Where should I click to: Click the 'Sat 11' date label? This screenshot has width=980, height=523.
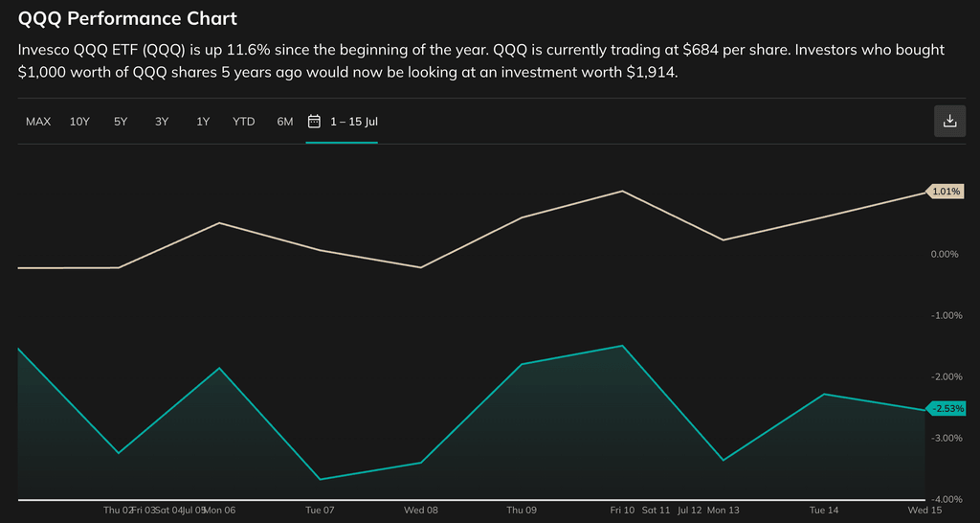(x=657, y=510)
